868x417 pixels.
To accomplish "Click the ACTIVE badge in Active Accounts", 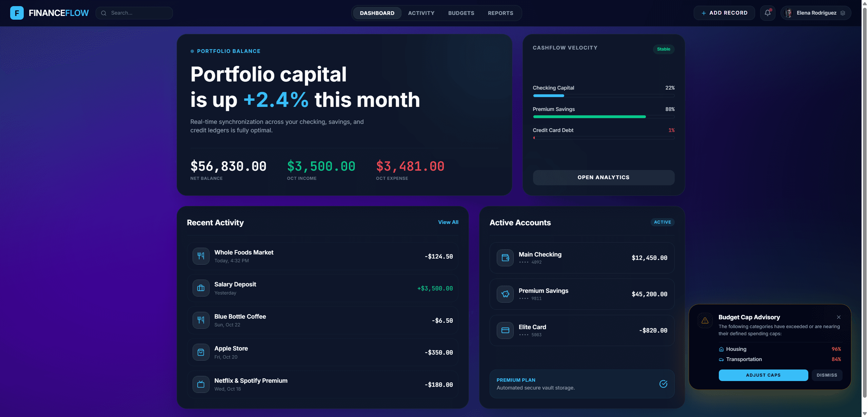I will coord(663,222).
